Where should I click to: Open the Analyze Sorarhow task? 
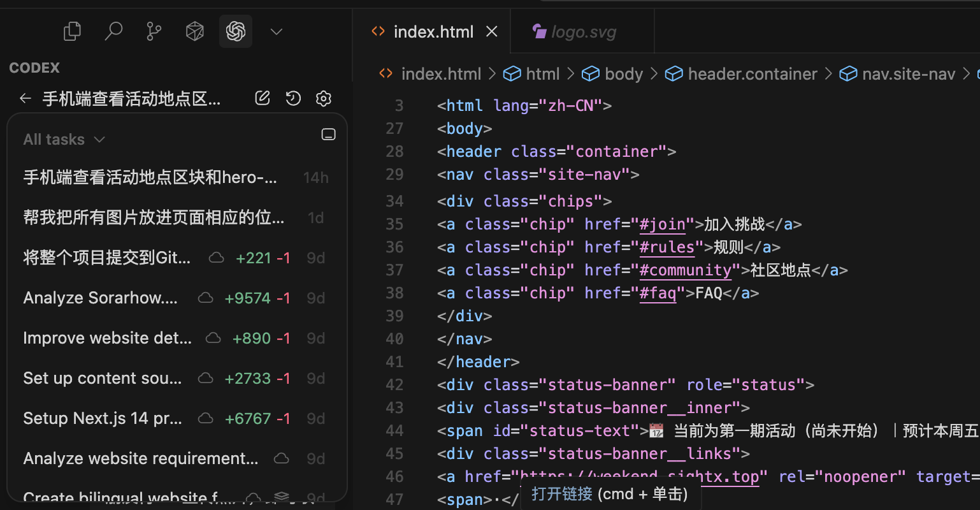[101, 298]
